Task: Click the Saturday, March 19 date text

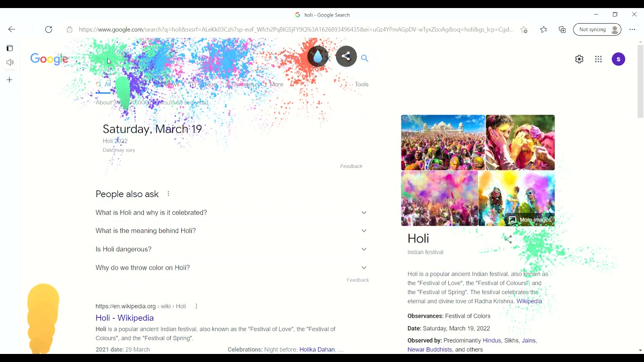Action: (152, 129)
